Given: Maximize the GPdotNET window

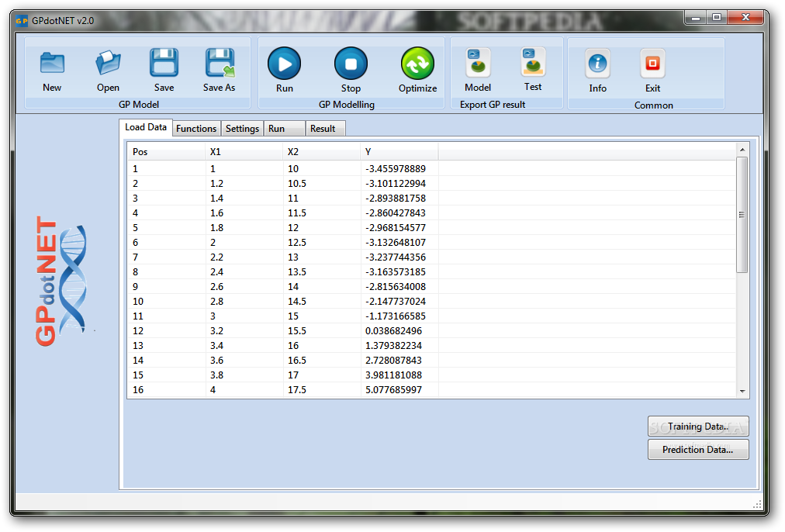Looking at the screenshot, I should coord(717,18).
